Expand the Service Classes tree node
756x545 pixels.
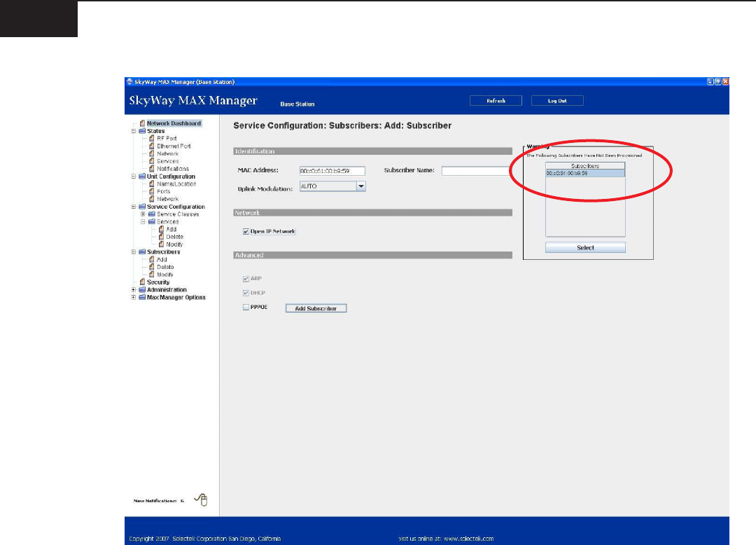pos(143,214)
